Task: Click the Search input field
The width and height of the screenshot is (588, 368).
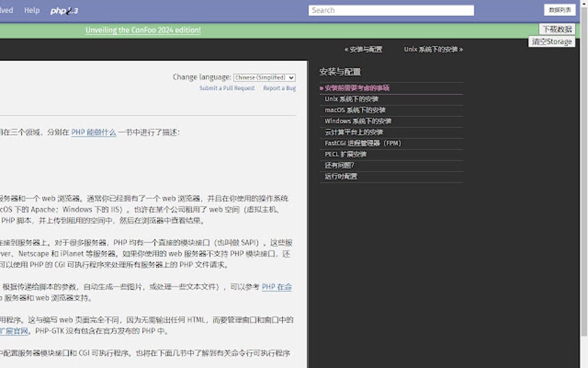Action: click(391, 10)
